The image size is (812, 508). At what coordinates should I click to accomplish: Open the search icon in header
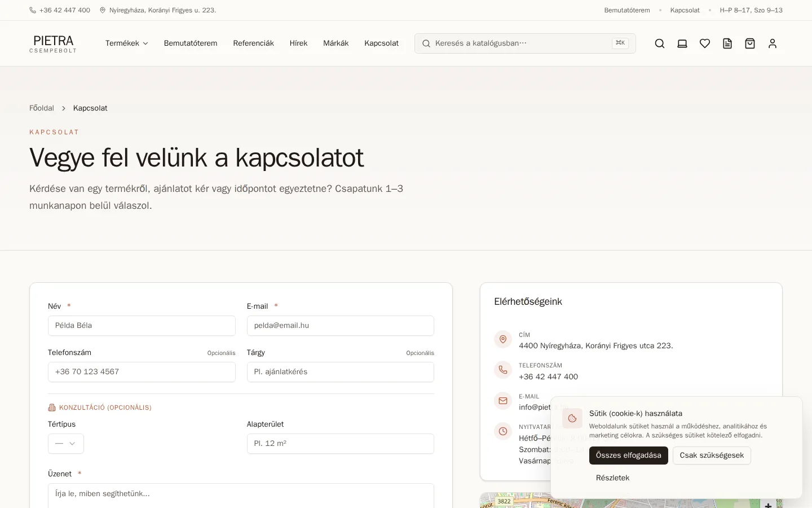[660, 43]
